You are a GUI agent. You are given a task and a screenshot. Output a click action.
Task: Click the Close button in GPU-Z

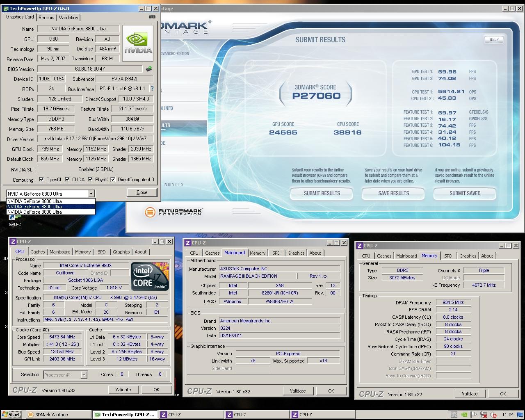click(x=142, y=192)
